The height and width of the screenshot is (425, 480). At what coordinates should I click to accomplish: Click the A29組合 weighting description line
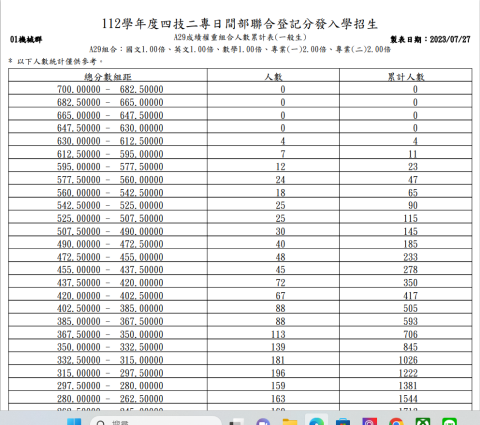coord(240,49)
